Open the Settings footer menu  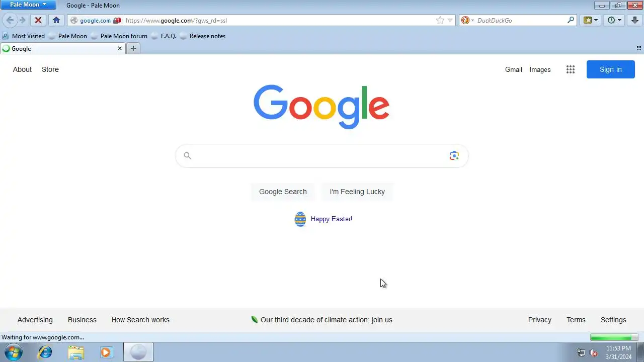coord(613,320)
